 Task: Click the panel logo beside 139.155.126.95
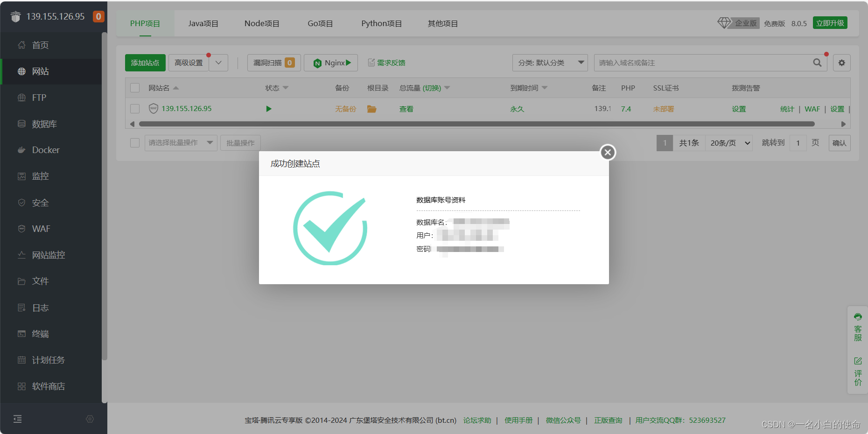[16, 17]
